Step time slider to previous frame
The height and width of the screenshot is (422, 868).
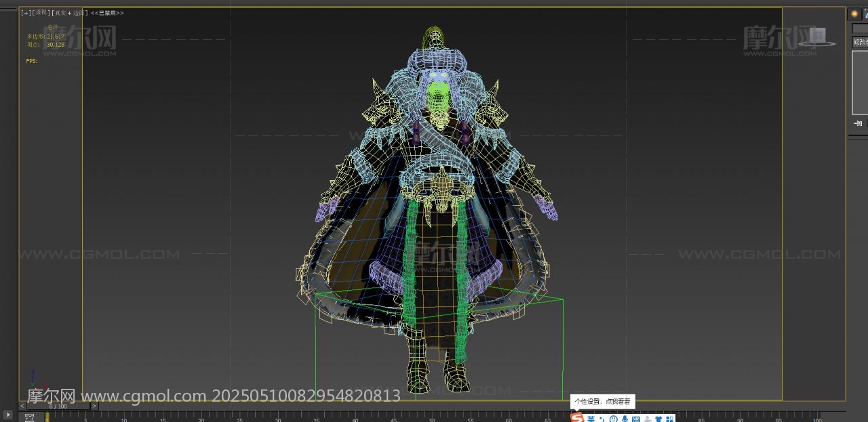[23, 406]
